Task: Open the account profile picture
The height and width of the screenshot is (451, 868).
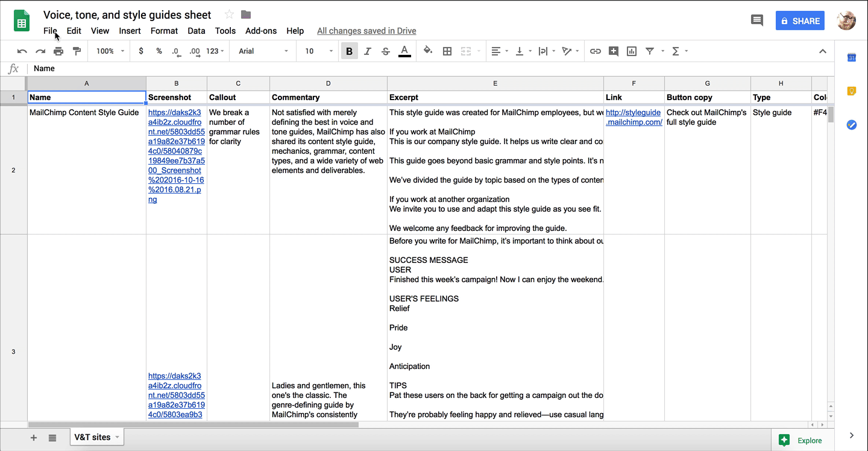Action: click(846, 20)
